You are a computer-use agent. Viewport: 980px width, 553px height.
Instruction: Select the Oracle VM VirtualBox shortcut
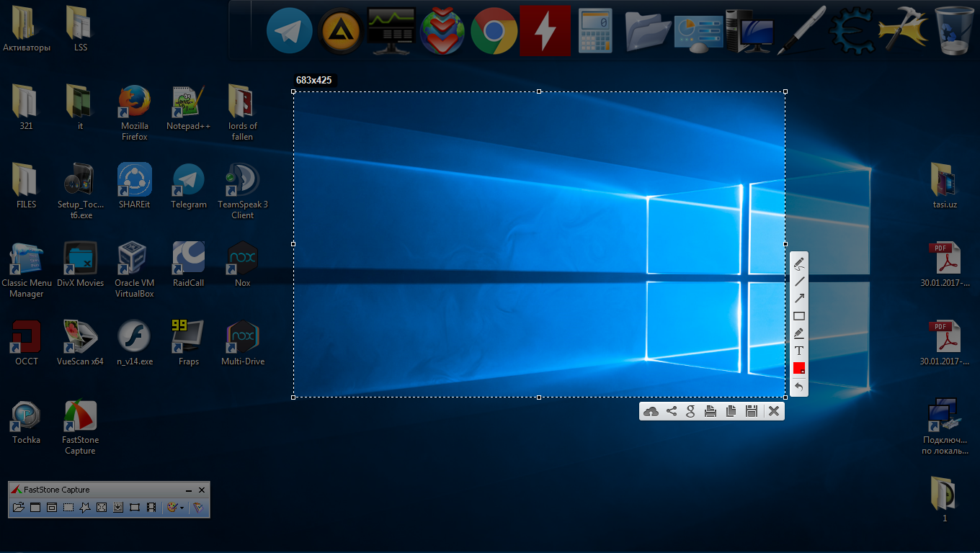(135, 270)
